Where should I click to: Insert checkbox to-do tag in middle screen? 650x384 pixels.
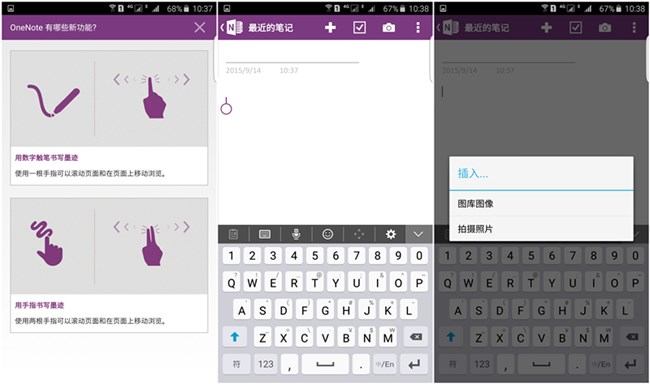point(359,28)
